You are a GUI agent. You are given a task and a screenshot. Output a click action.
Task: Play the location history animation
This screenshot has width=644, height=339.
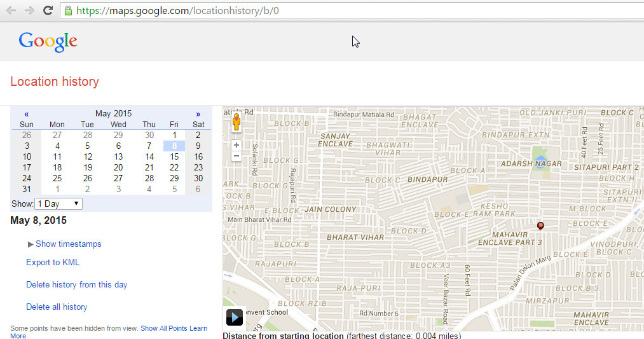pos(235,317)
